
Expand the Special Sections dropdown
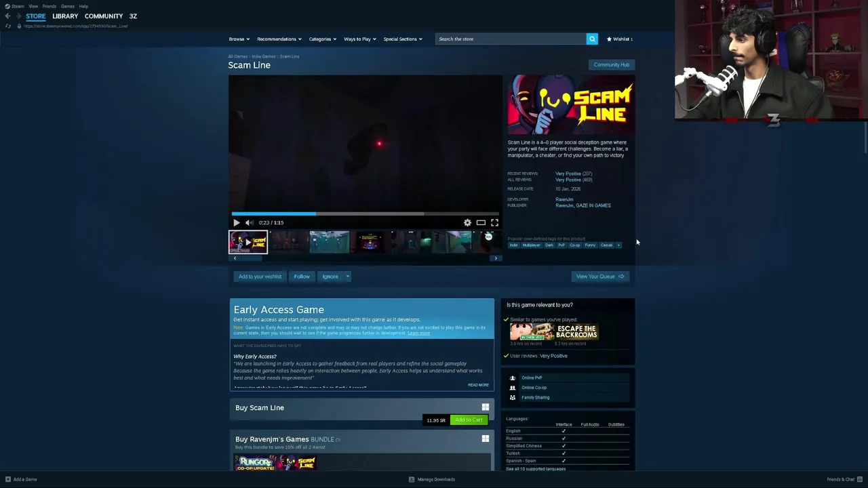[x=403, y=39]
